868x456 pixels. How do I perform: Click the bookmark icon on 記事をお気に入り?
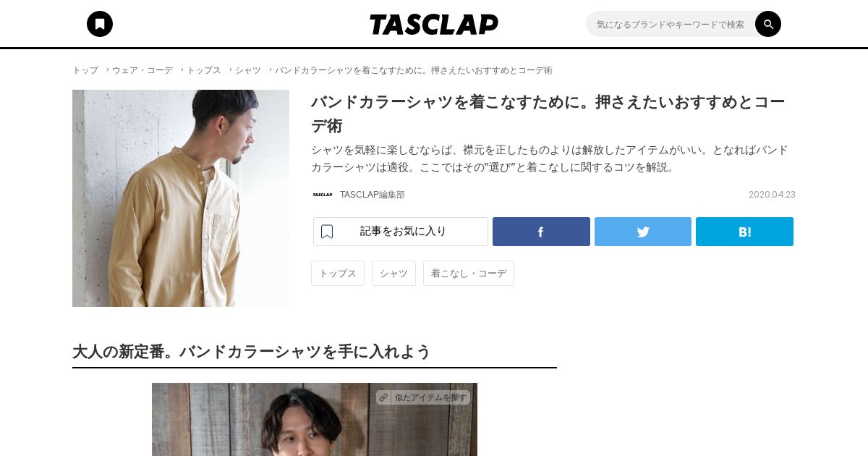(327, 232)
